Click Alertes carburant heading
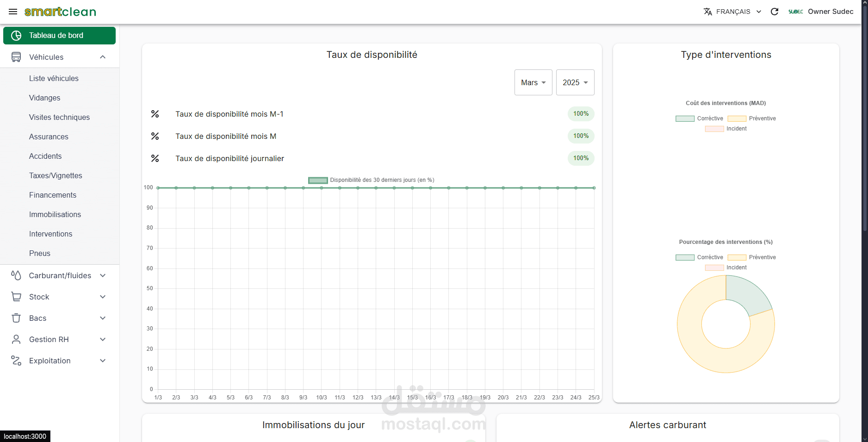Screen dimensions: 868x442 click(668, 425)
